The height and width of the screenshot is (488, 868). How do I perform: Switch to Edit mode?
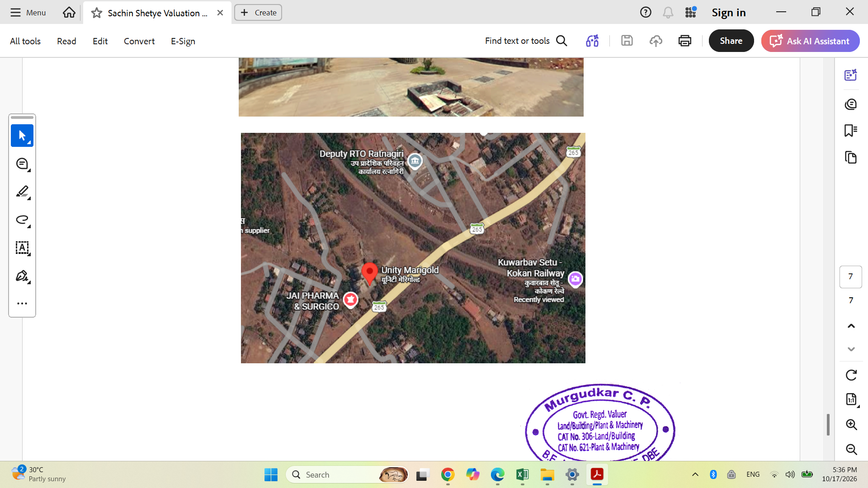click(x=100, y=41)
